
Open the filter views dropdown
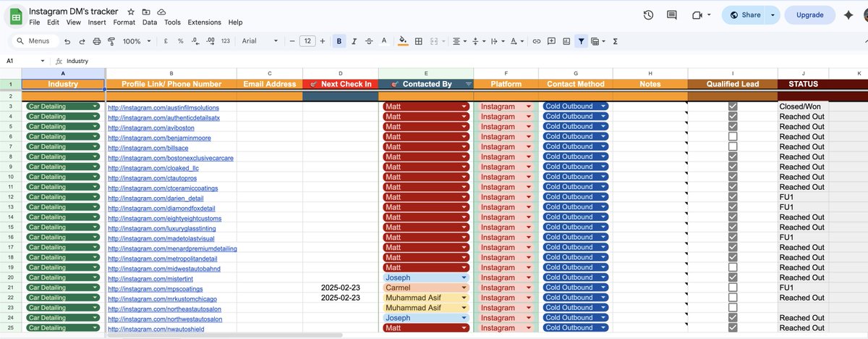(x=597, y=41)
